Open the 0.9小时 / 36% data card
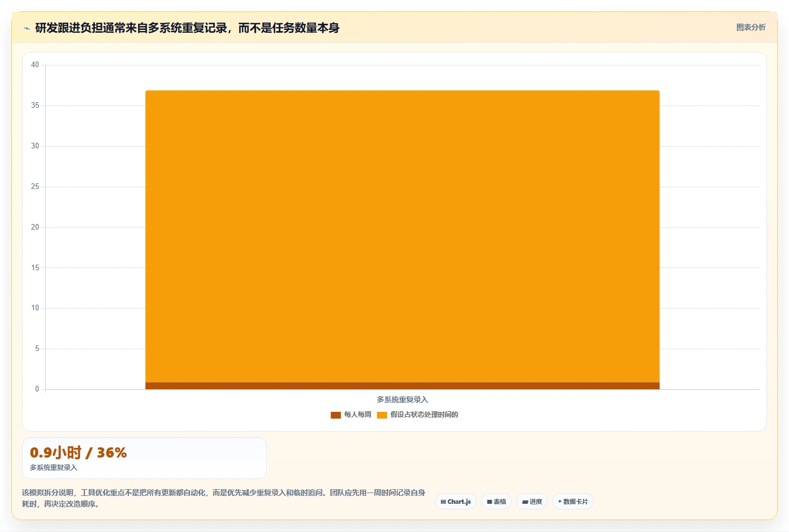 (144, 458)
